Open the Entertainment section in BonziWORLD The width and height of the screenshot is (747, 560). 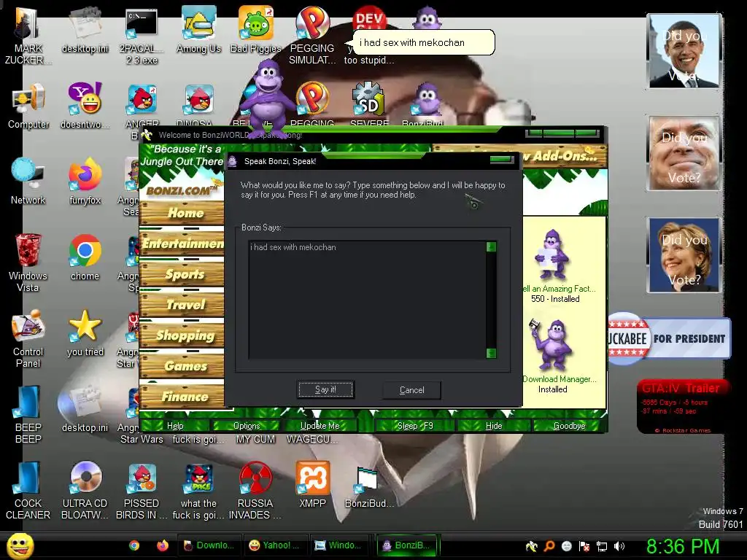[x=182, y=244]
